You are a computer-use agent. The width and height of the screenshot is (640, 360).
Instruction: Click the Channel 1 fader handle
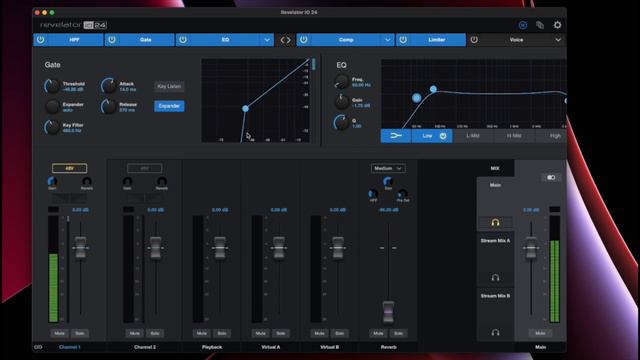pyautogui.click(x=80, y=247)
